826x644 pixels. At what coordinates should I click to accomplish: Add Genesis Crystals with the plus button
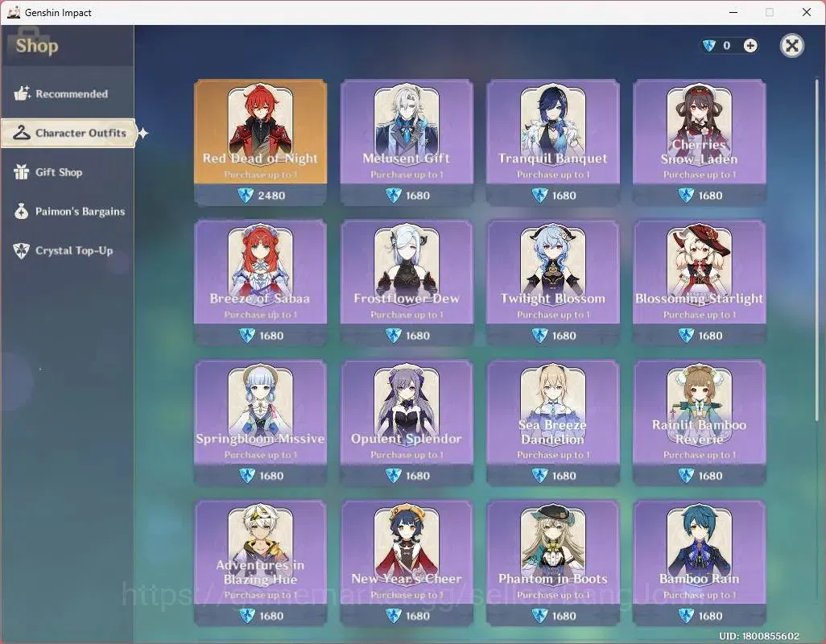[750, 46]
